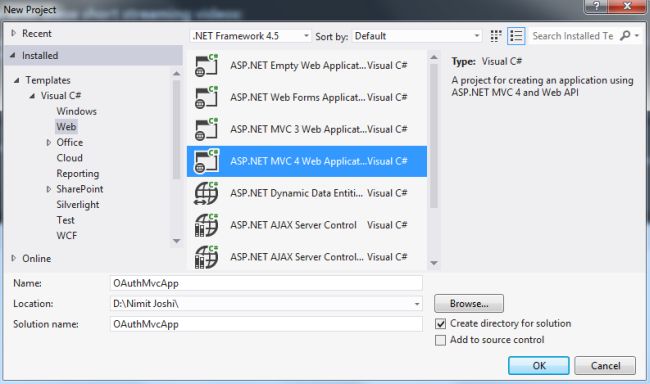Viewport: 650px width, 384px height.
Task: Select 'ASP.NET Empty Web Applicat...' text
Action: [298, 66]
